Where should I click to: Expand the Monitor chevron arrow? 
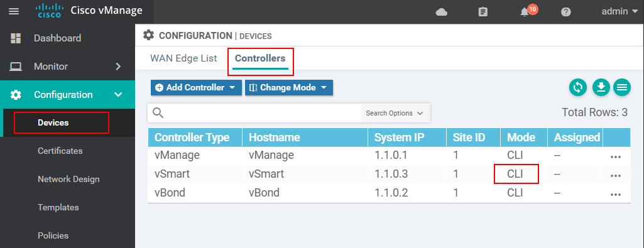(x=118, y=67)
